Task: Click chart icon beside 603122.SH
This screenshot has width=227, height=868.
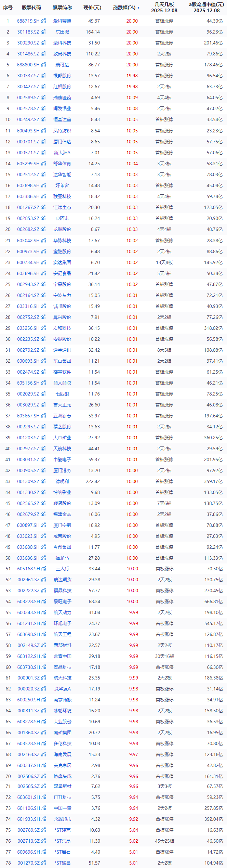Action: pos(44,656)
